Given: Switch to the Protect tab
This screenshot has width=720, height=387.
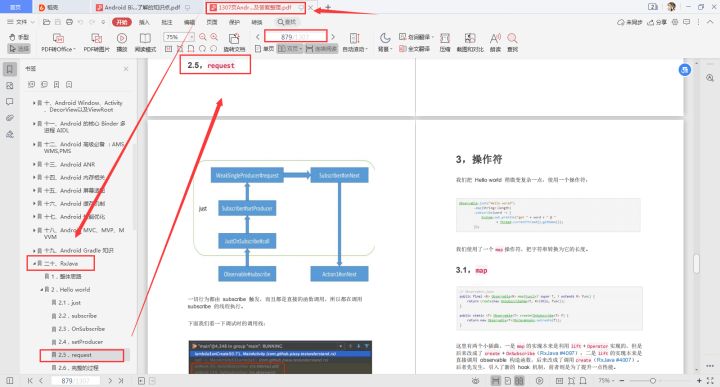Looking at the screenshot, I should pos(234,22).
